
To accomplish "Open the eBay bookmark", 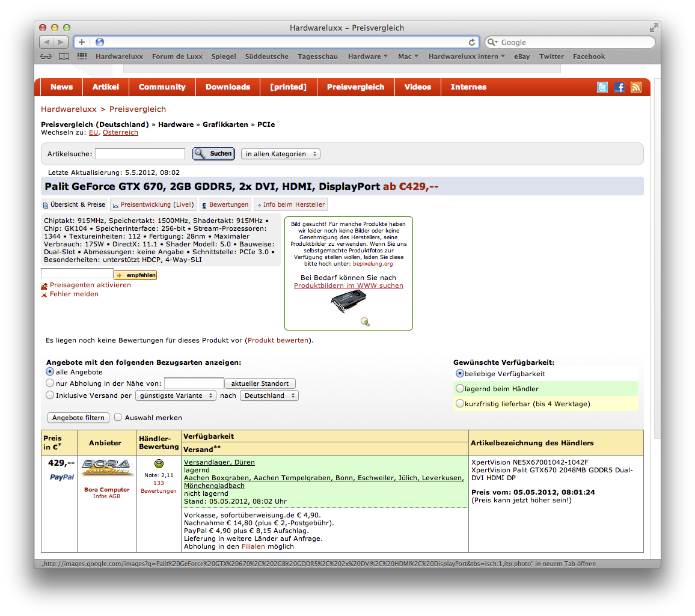I will point(522,56).
